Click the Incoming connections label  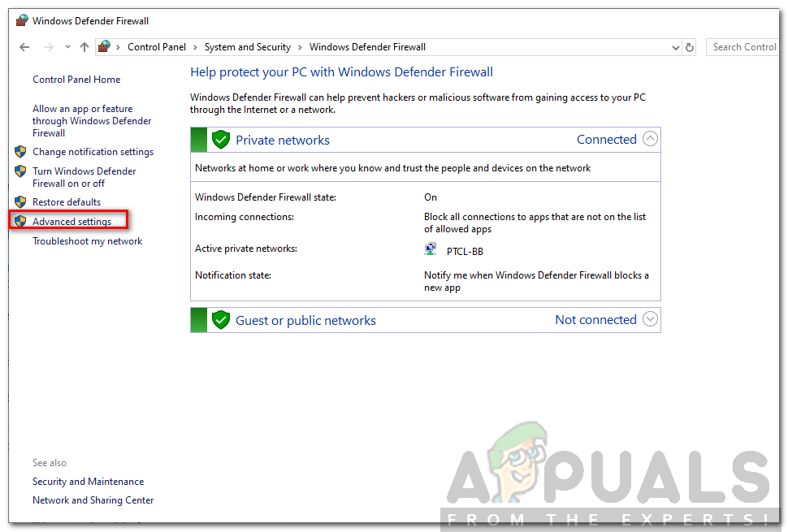(245, 217)
